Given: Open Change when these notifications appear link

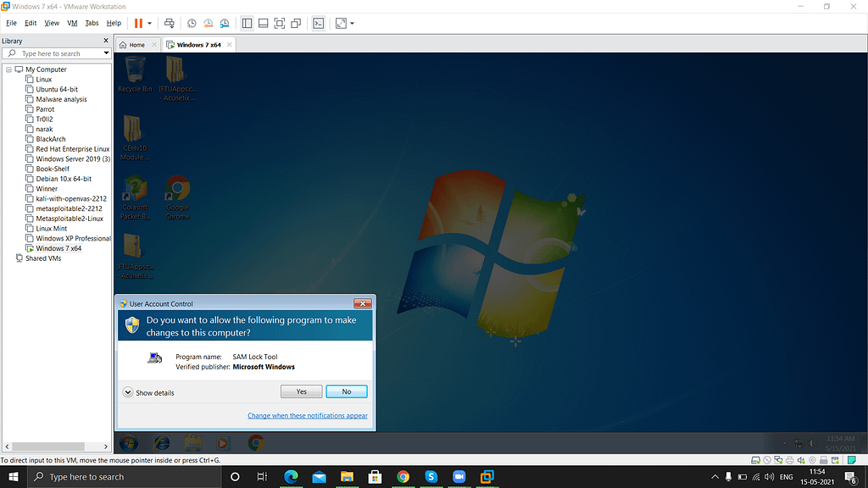Looking at the screenshot, I should pyautogui.click(x=307, y=415).
